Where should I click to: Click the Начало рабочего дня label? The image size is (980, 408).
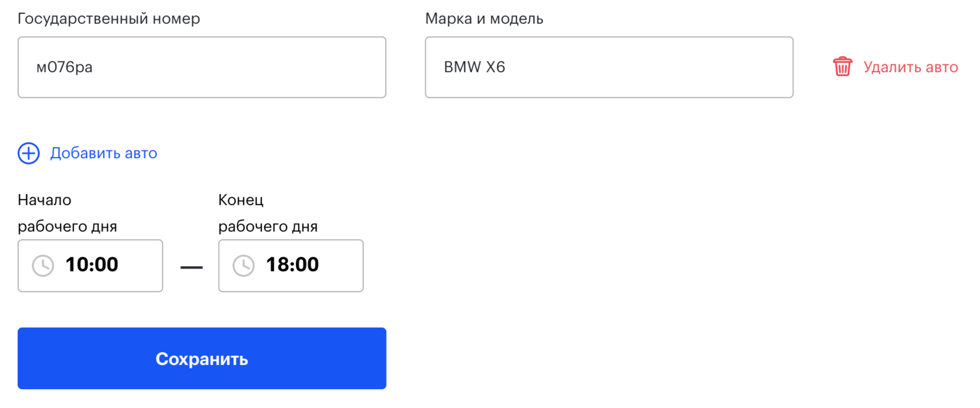pos(67,213)
